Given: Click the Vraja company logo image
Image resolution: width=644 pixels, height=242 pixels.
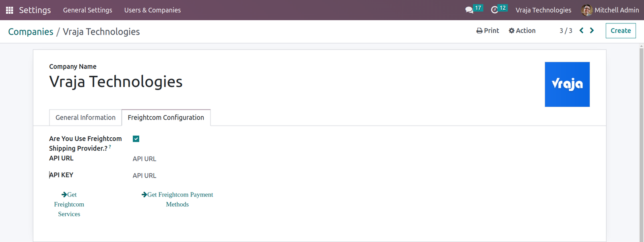Looking at the screenshot, I should 567,84.
